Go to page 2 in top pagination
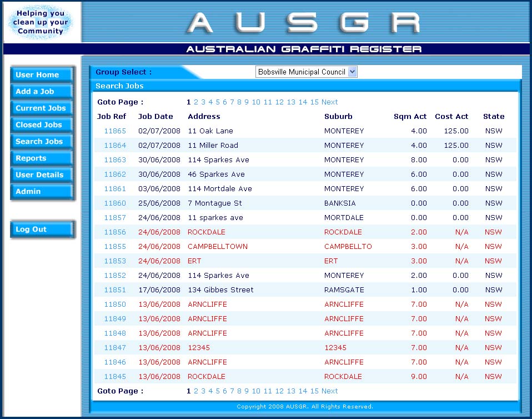532x419 pixels. (x=196, y=102)
